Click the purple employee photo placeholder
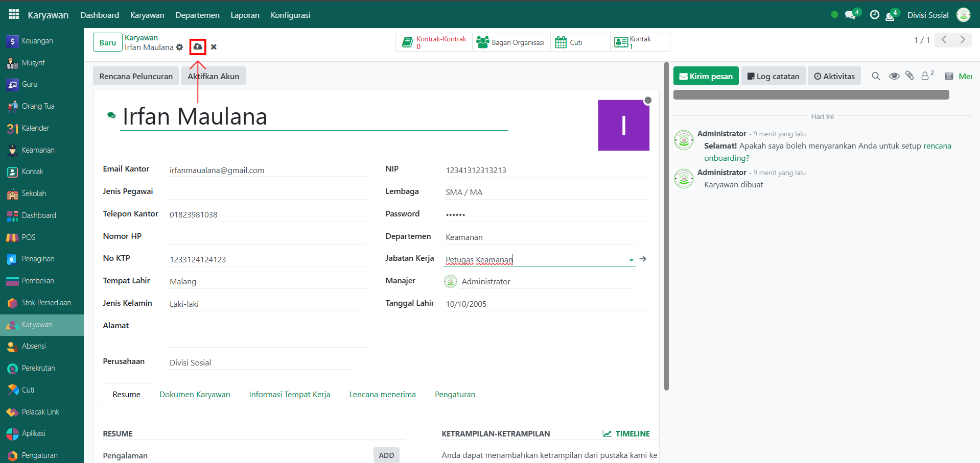Image resolution: width=980 pixels, height=463 pixels. click(x=623, y=125)
